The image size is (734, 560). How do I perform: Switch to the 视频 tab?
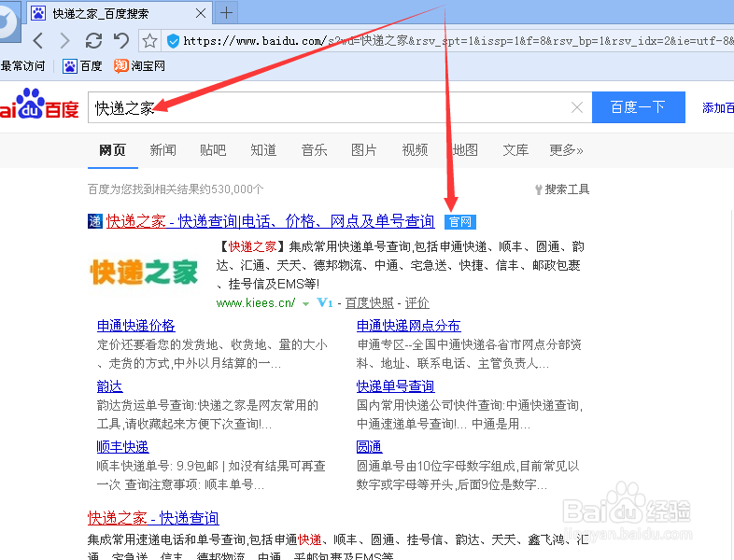pyautogui.click(x=415, y=150)
